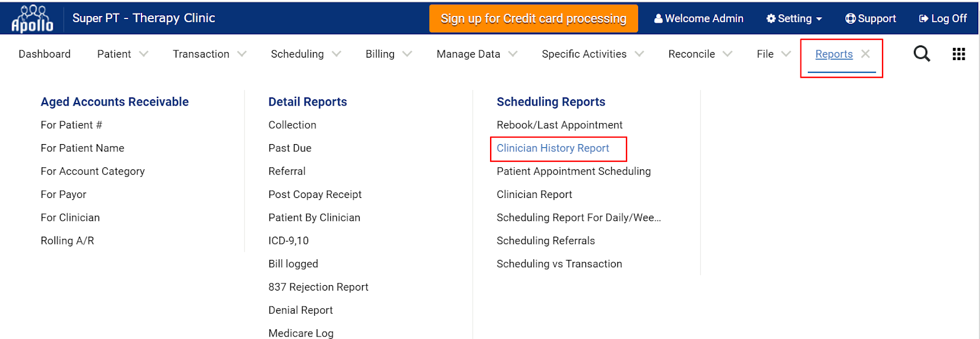Close the Reports menu with X icon
Viewport: 980px width, 339px height.
click(865, 54)
